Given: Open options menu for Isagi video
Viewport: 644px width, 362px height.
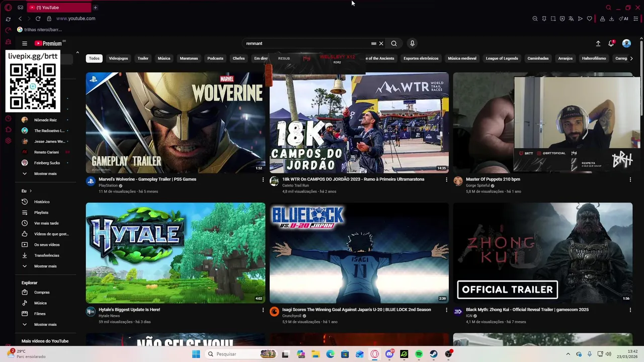Looking at the screenshot, I should 446,310.
